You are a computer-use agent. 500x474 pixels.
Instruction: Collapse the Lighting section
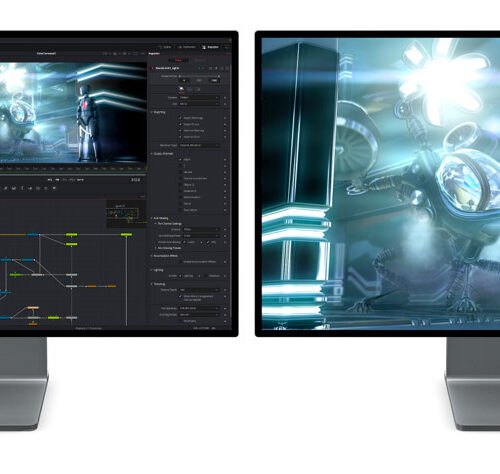coord(157,270)
